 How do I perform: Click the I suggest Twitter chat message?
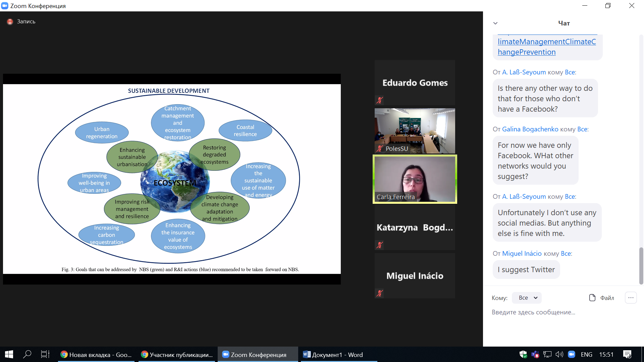click(x=526, y=269)
